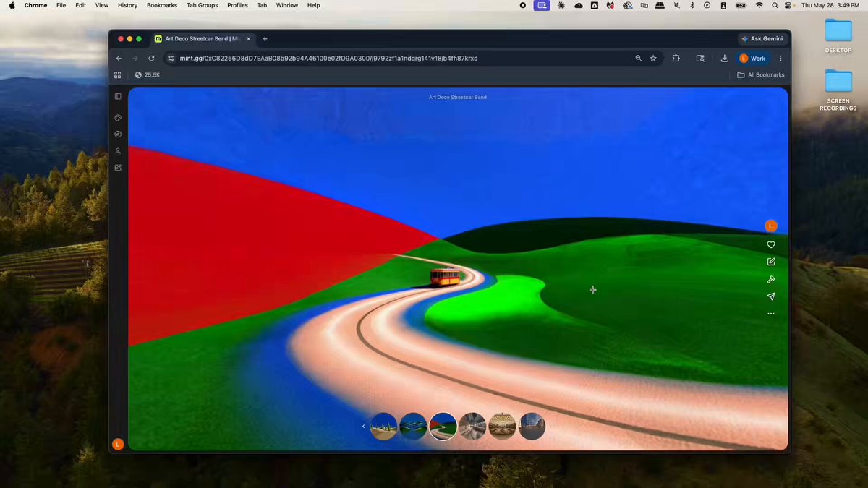Open Chrome downloads
Image resolution: width=868 pixels, height=488 pixels.
(x=724, y=59)
